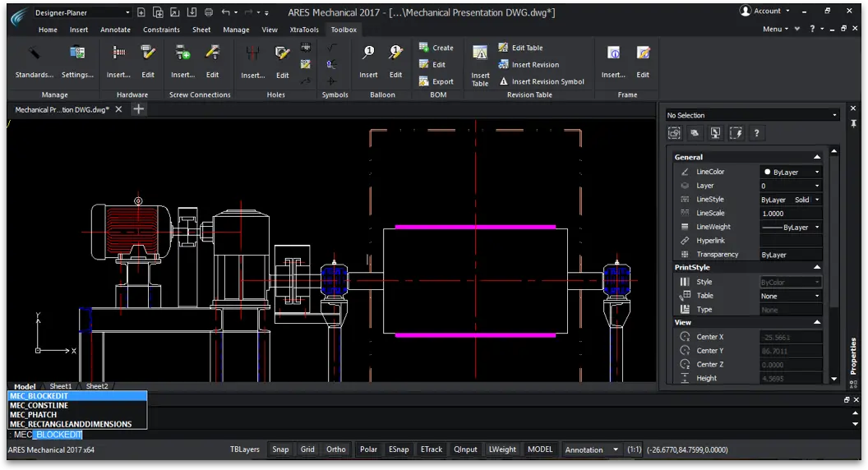Click the Balloon Edit icon
The width and height of the screenshot is (868, 470).
point(395,53)
